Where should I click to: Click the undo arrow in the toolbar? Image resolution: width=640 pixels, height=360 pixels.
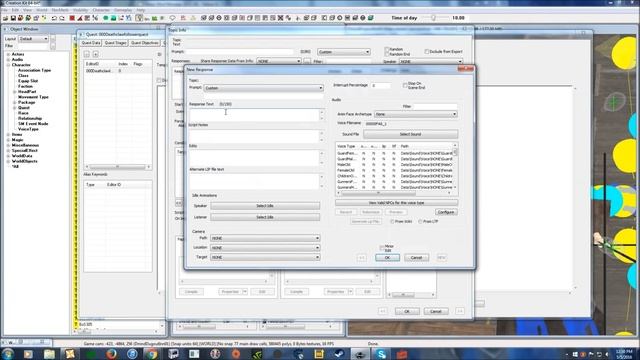coord(54,18)
